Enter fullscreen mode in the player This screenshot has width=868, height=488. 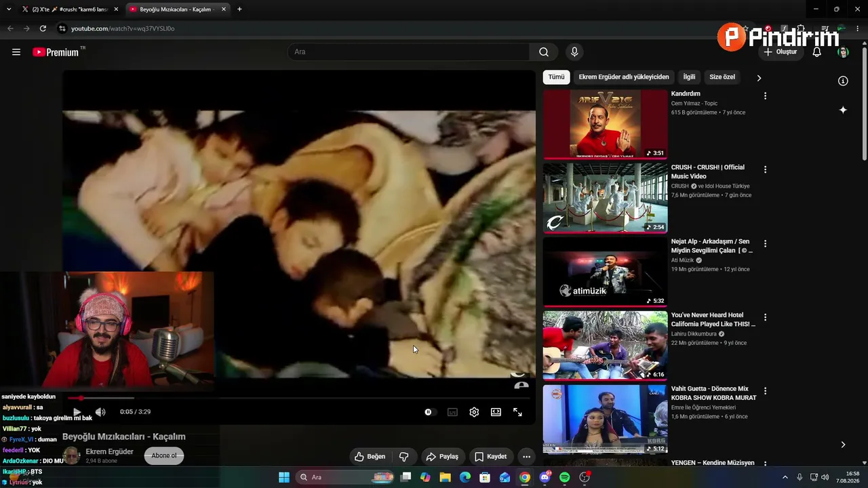point(517,412)
